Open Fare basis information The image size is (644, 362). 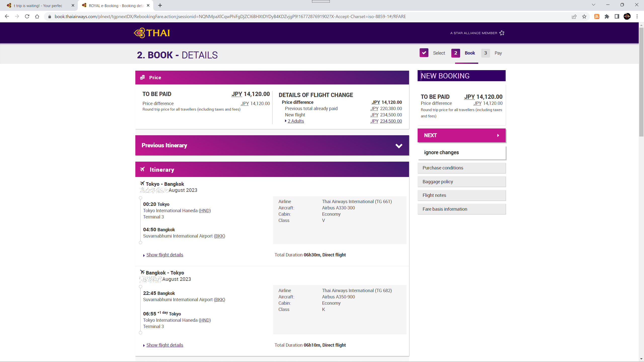click(x=462, y=209)
